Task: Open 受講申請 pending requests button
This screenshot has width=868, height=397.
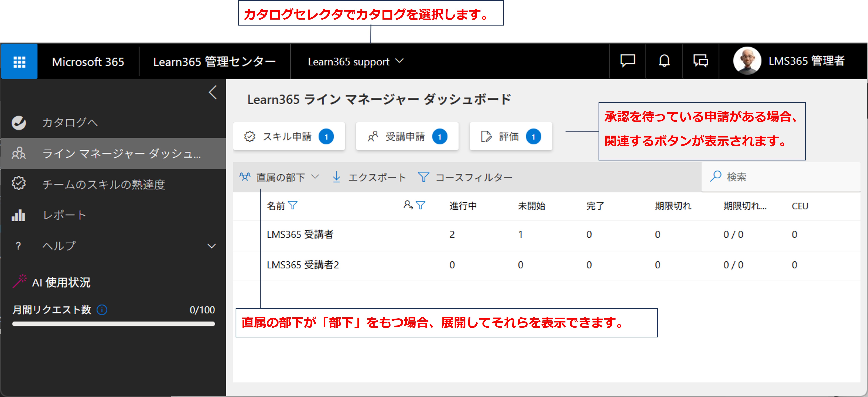Action: 407,136
